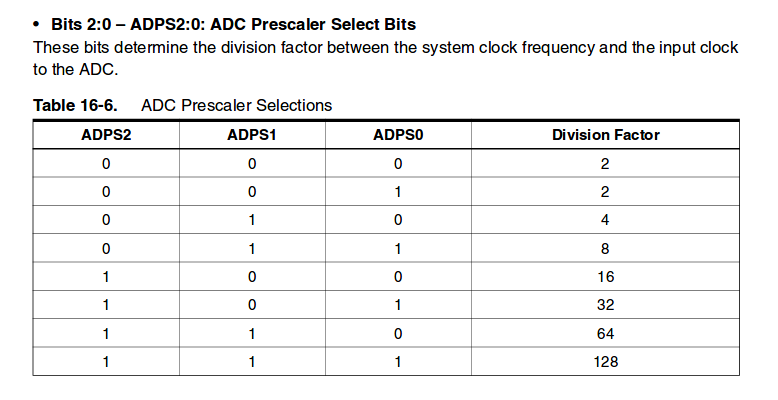Click the ADPS1 value in the 4 row

pos(255,220)
